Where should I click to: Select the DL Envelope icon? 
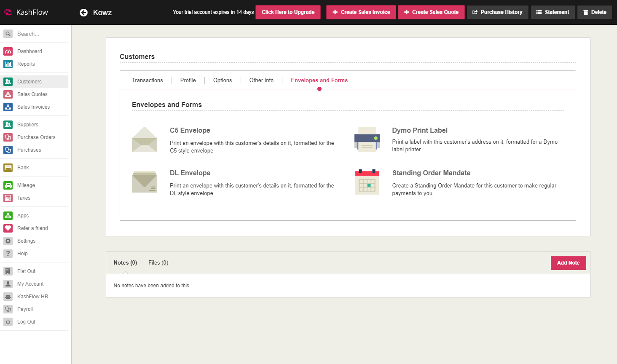[145, 182]
